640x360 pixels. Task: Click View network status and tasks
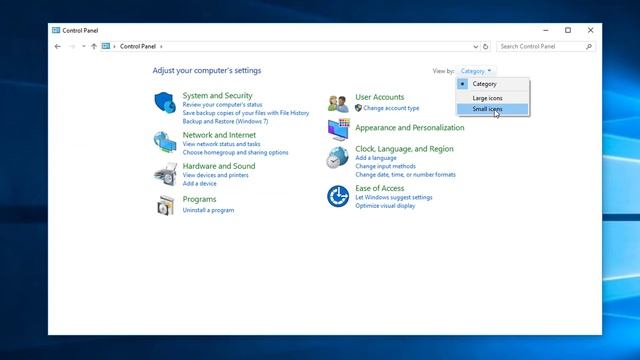coord(221,144)
